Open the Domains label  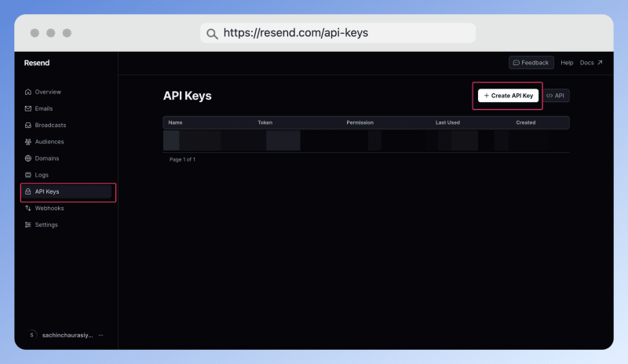click(47, 158)
